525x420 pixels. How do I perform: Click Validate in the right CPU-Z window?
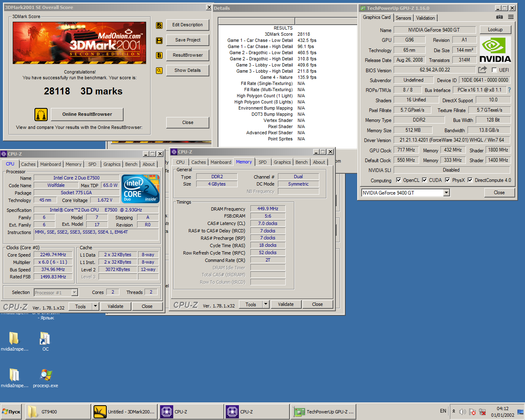[286, 304]
